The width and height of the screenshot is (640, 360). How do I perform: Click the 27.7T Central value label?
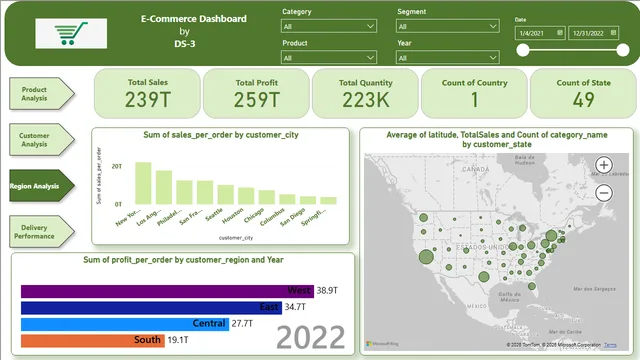click(x=242, y=323)
